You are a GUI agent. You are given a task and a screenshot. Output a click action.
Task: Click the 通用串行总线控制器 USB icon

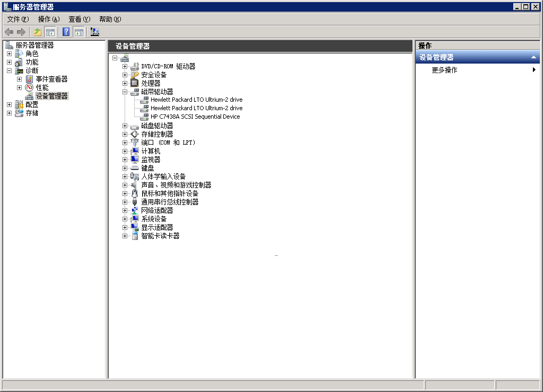pos(135,202)
